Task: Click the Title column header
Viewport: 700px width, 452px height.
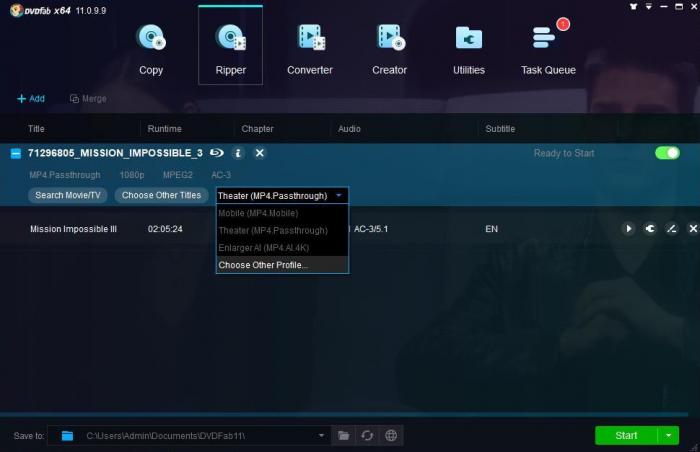Action: click(36, 129)
